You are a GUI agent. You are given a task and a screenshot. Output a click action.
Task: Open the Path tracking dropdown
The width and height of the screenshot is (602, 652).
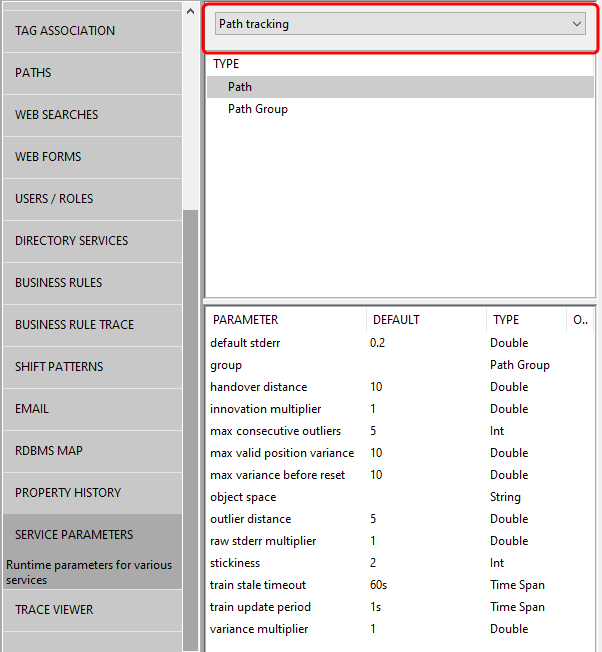[x=400, y=24]
